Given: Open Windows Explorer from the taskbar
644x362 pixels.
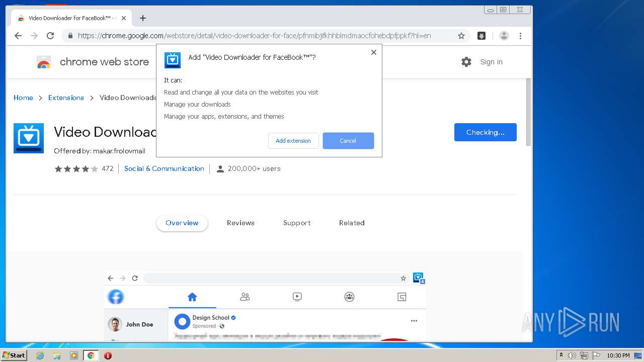Looking at the screenshot, I should pyautogui.click(x=57, y=355).
